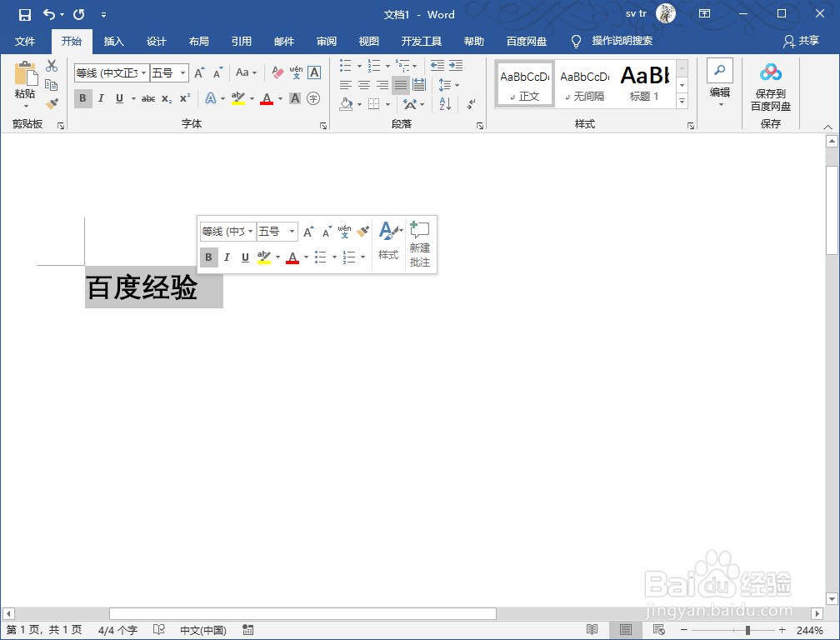Toggle superscript formatting
The width and height of the screenshot is (840, 640).
click(185, 98)
